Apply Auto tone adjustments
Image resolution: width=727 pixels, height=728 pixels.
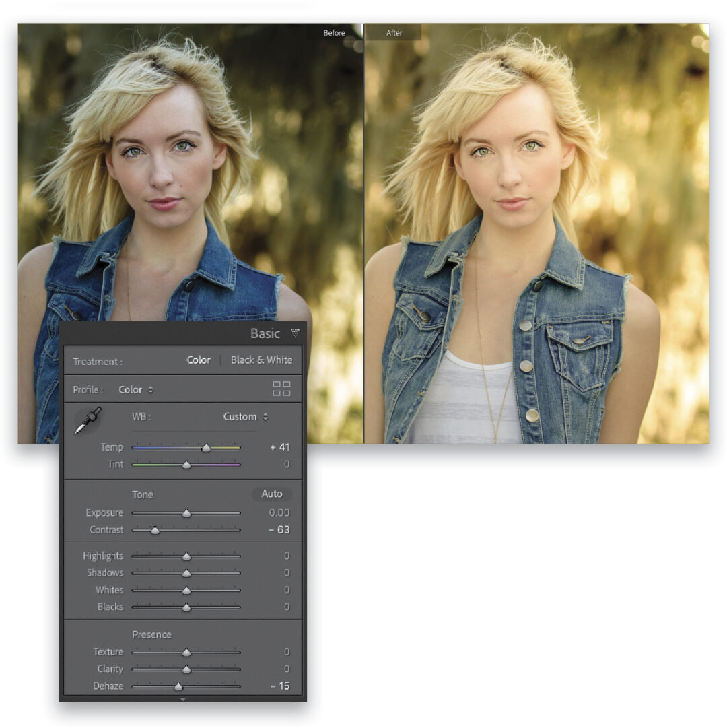click(271, 494)
